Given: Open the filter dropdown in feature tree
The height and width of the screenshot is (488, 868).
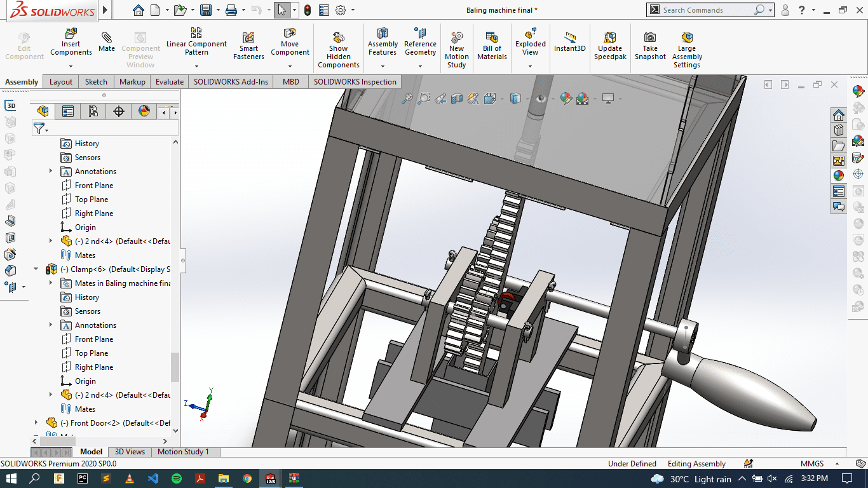Looking at the screenshot, I should [41, 129].
